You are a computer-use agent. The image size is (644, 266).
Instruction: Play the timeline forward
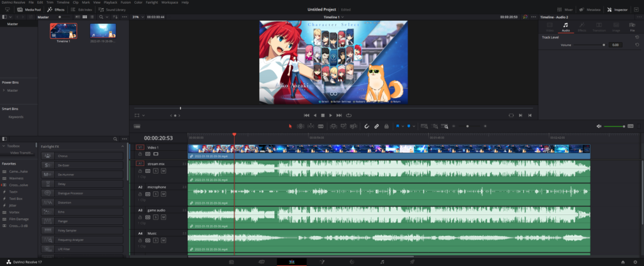pyautogui.click(x=331, y=115)
